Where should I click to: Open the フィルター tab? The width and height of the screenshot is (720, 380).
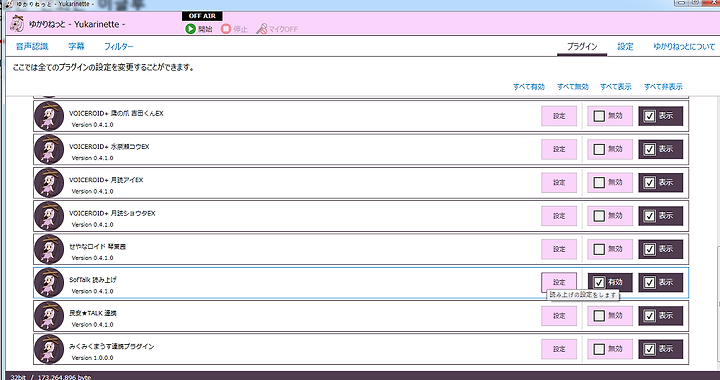118,46
